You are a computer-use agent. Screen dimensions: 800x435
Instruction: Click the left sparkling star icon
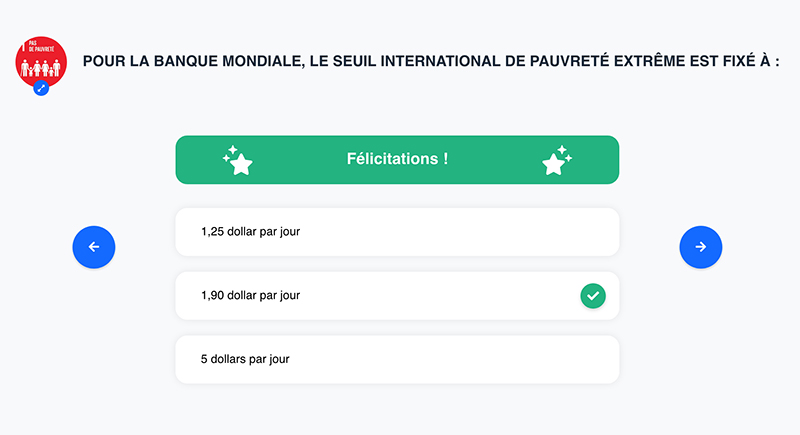237,160
